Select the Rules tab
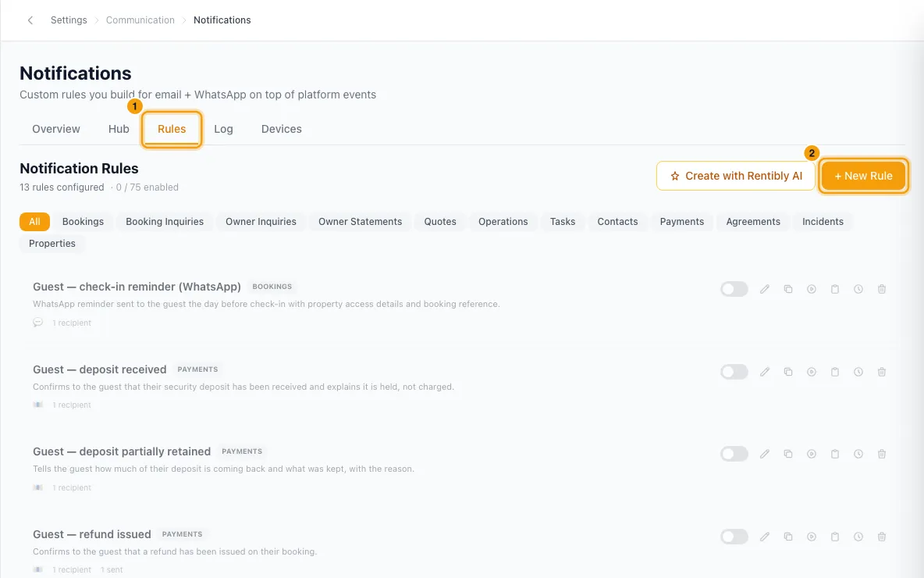 [x=172, y=129]
